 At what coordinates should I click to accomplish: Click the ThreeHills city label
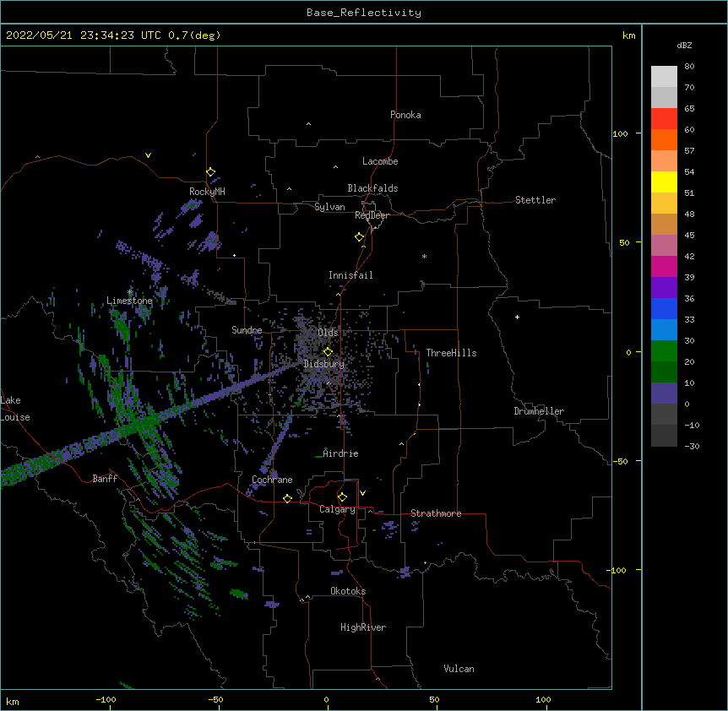click(x=451, y=353)
